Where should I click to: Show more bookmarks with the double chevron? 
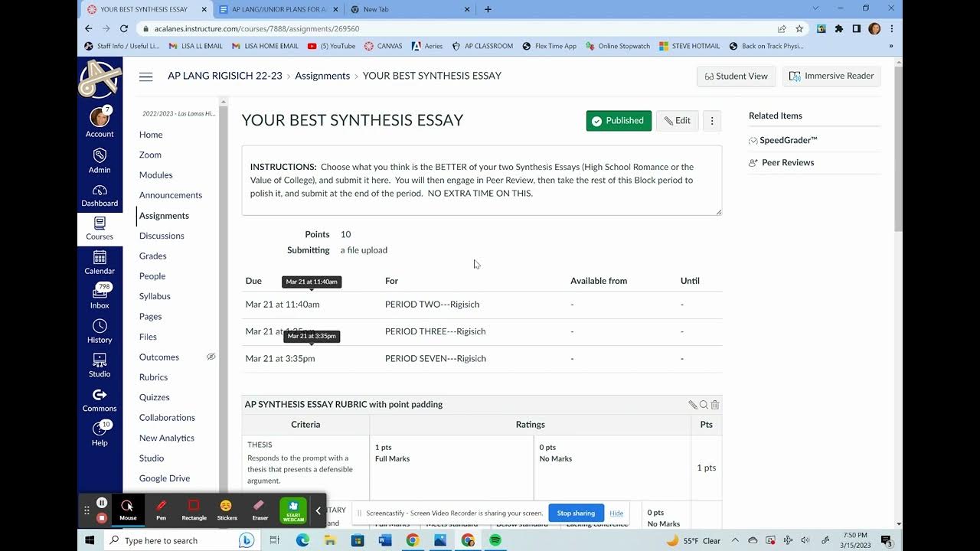click(891, 46)
